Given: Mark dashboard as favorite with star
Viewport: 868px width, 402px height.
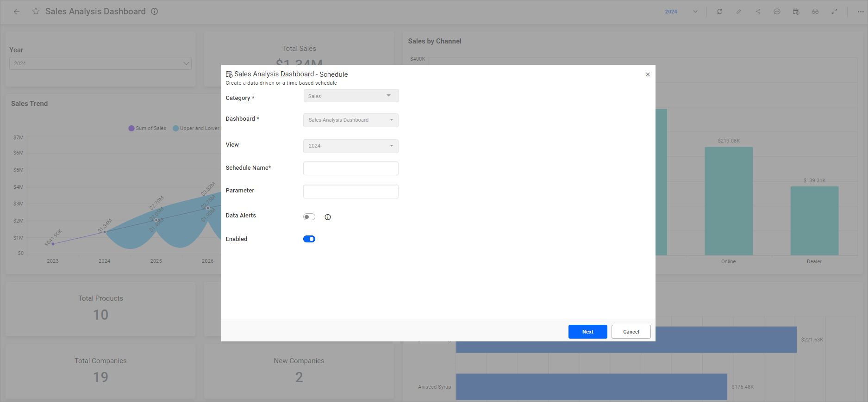Looking at the screenshot, I should pos(36,12).
